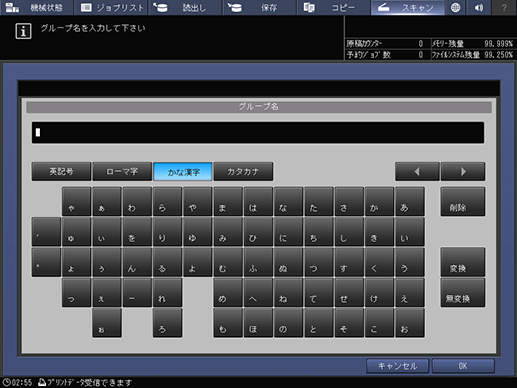This screenshot has width=517, height=388.
Task: Tap the と key
Action: (x=319, y=323)
